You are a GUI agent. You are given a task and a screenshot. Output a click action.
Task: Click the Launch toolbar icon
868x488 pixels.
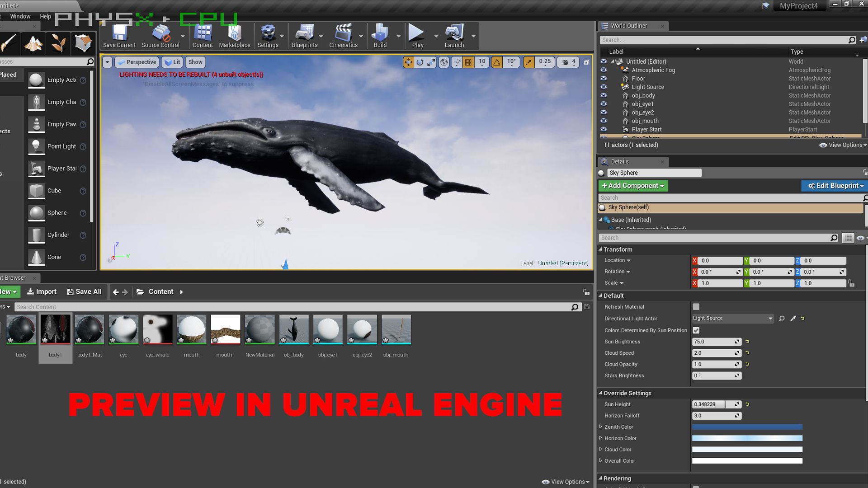454,36
